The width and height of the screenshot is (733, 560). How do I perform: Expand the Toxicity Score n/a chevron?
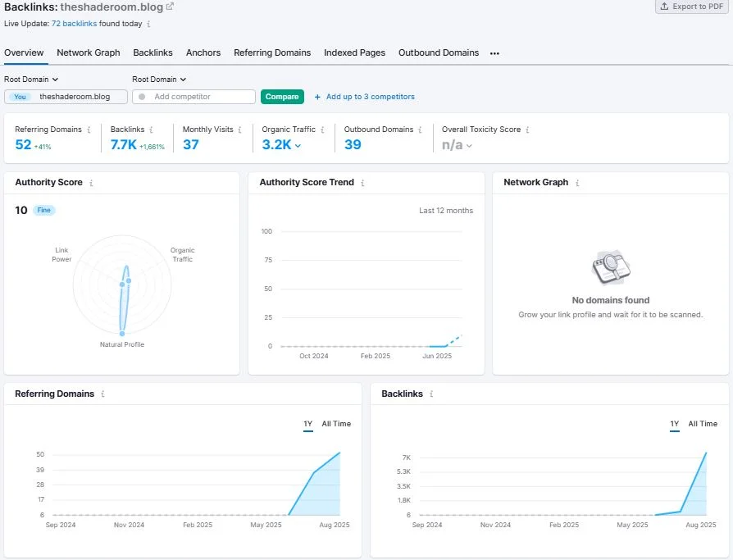469,146
